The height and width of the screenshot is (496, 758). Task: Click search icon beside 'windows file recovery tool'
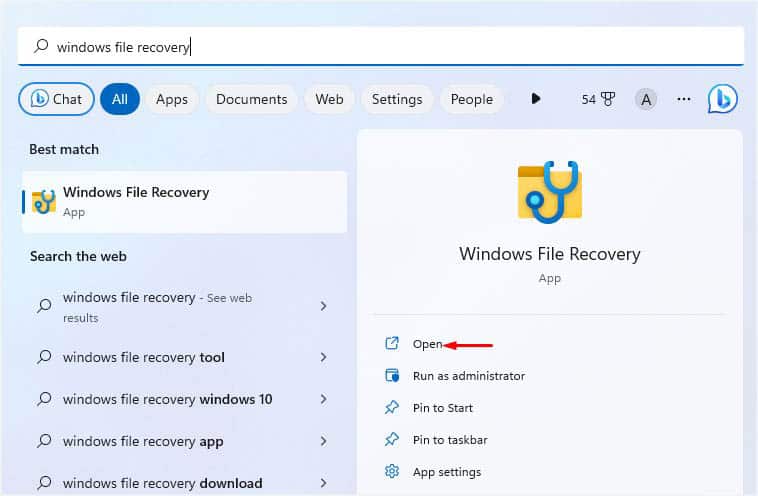[44, 357]
